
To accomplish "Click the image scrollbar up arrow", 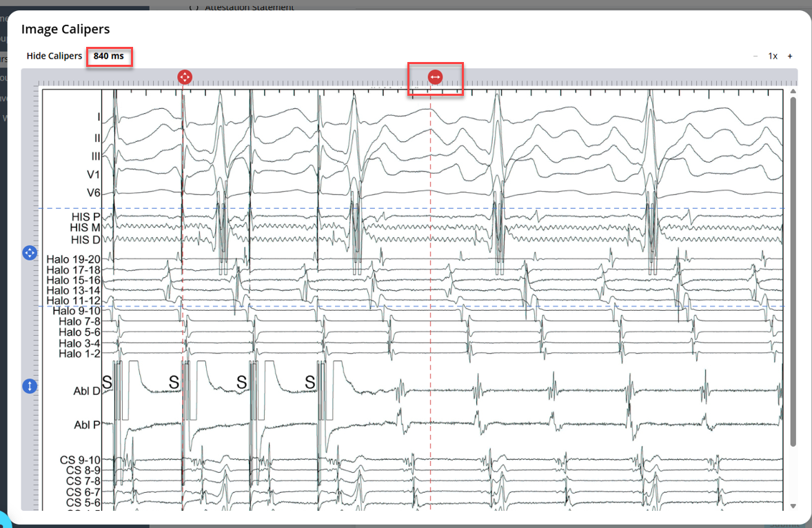I will tap(793, 92).
